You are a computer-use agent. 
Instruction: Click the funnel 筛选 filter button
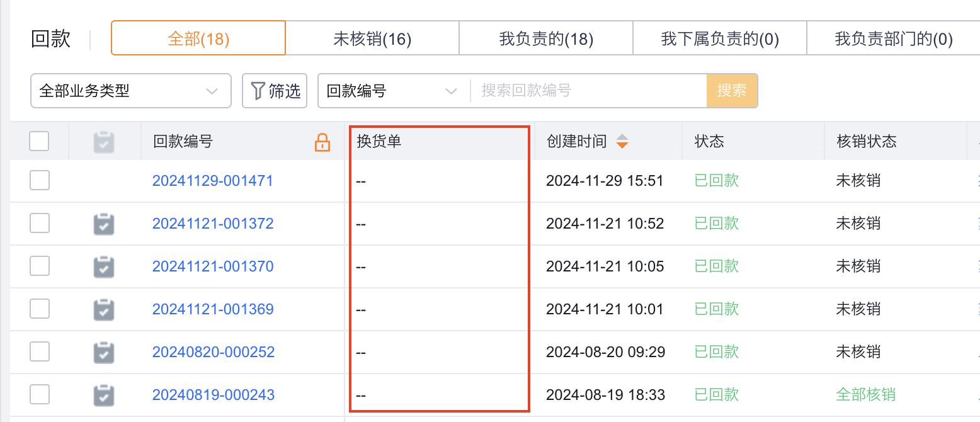(275, 91)
